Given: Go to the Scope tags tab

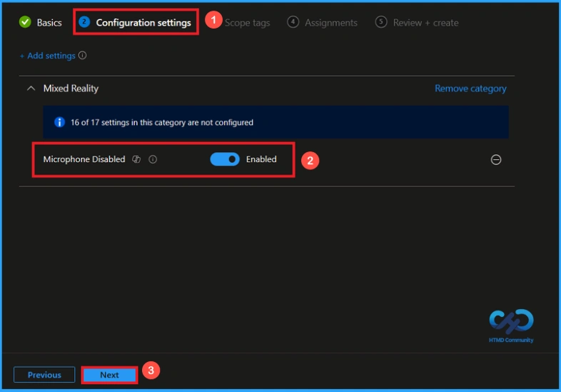Looking at the screenshot, I should click(247, 23).
